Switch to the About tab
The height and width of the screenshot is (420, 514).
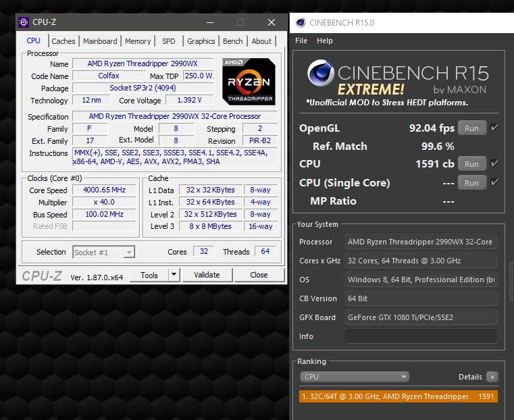click(x=261, y=41)
